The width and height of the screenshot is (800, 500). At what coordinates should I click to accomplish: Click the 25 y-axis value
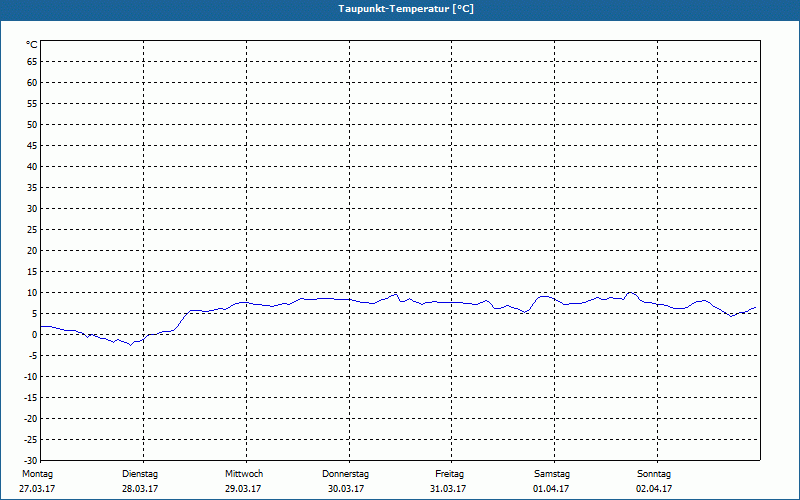click(x=32, y=230)
